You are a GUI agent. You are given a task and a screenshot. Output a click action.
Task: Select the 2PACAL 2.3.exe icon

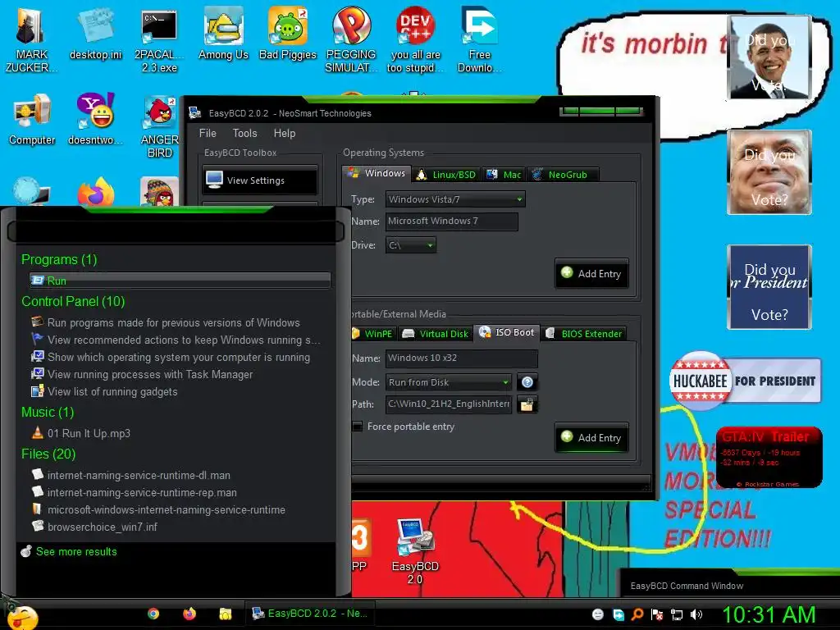click(x=159, y=39)
